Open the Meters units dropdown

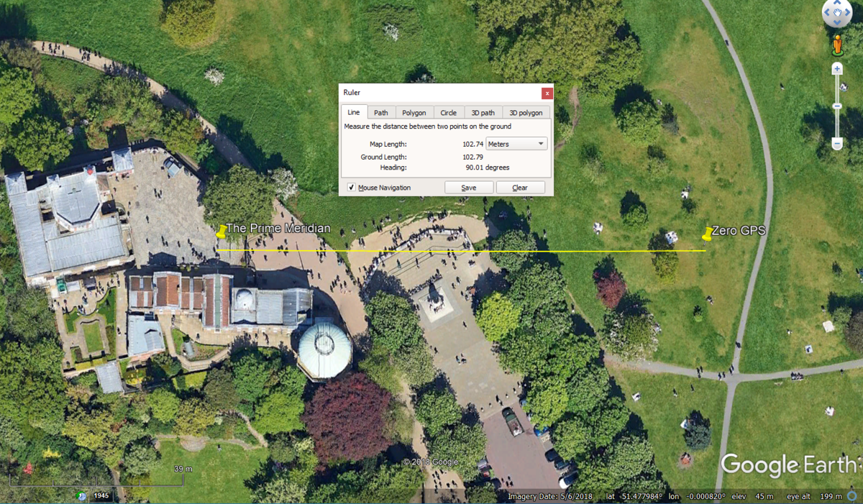(x=516, y=144)
